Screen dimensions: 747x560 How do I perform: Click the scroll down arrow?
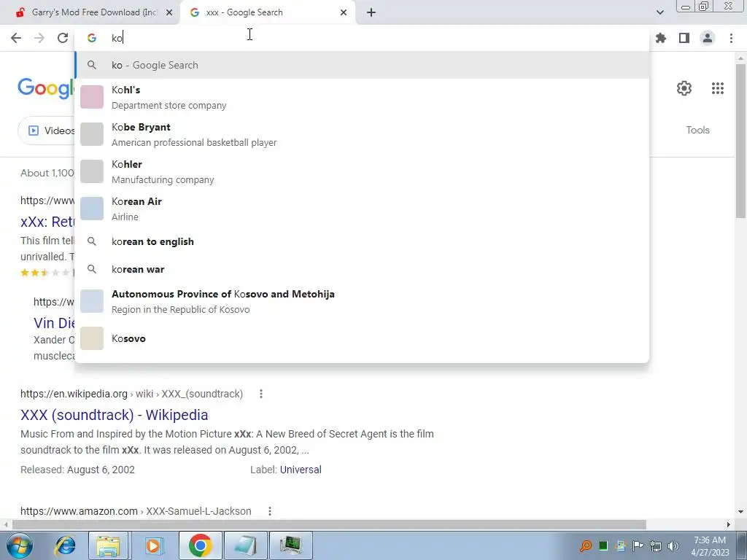pos(740,512)
